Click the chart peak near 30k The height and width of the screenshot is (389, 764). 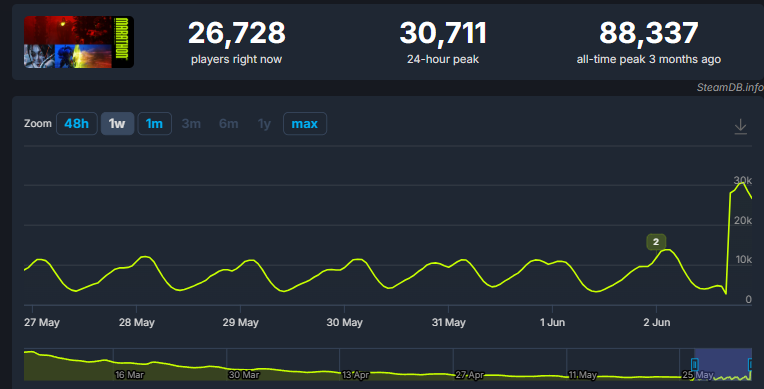pos(742,183)
